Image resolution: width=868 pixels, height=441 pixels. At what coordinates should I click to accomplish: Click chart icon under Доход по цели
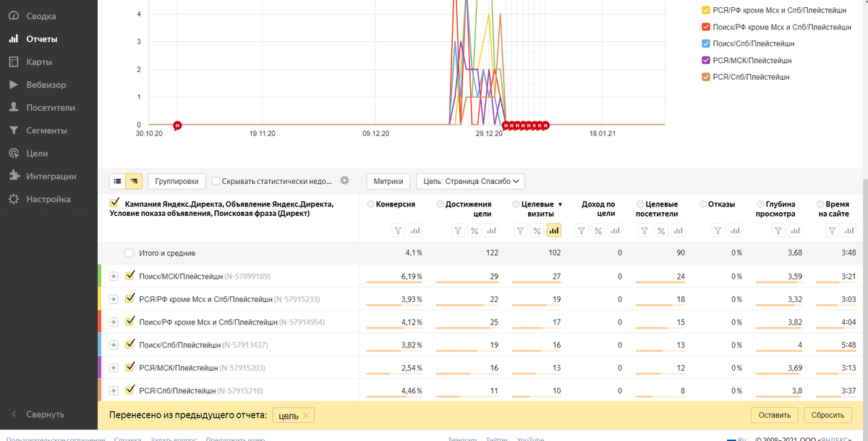tap(616, 230)
